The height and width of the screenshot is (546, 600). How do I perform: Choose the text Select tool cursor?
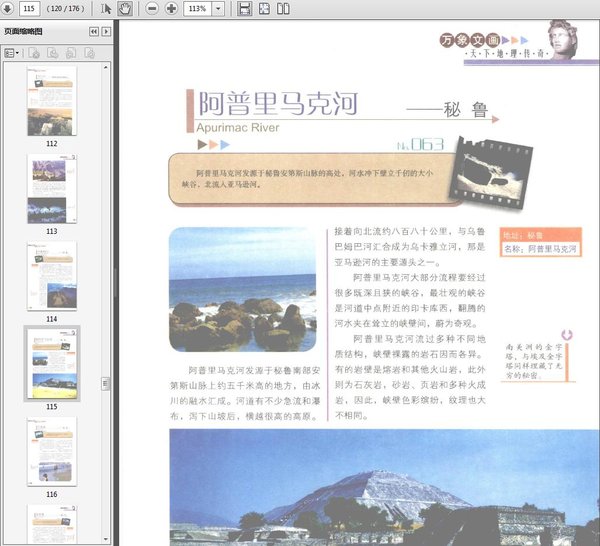[x=106, y=8]
